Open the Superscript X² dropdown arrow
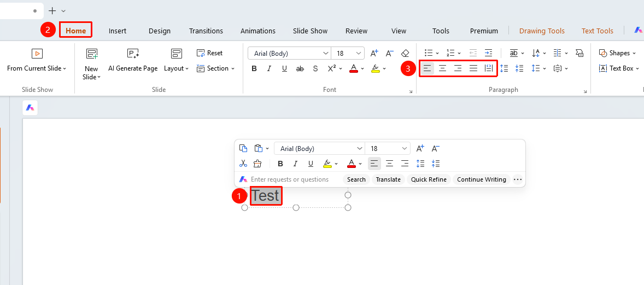This screenshot has width=644, height=285. pyautogui.click(x=341, y=69)
